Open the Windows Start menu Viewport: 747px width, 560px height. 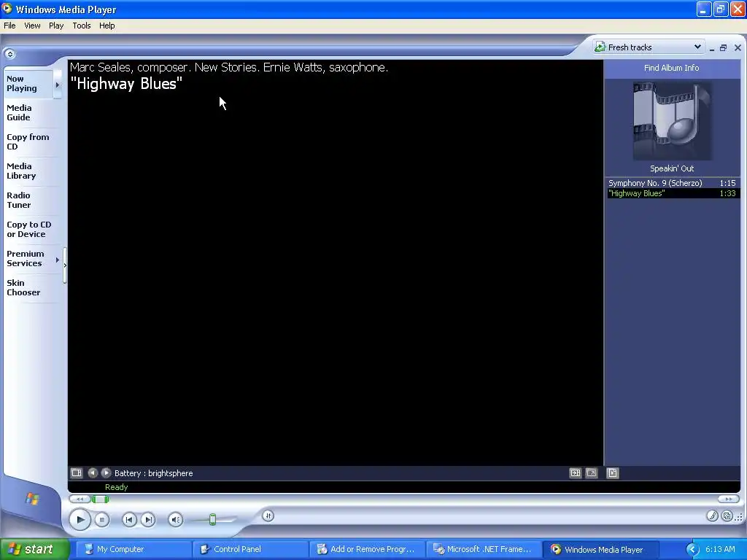coord(34,550)
